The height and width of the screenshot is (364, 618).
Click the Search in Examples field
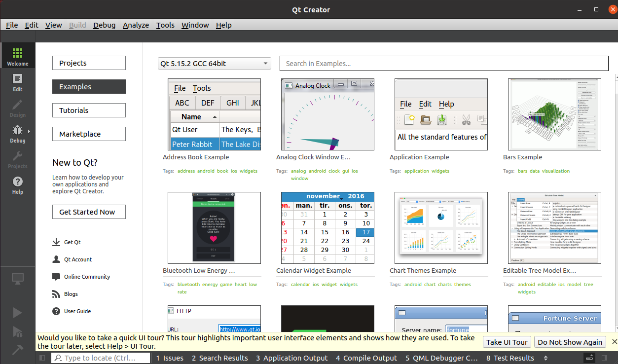[443, 63]
